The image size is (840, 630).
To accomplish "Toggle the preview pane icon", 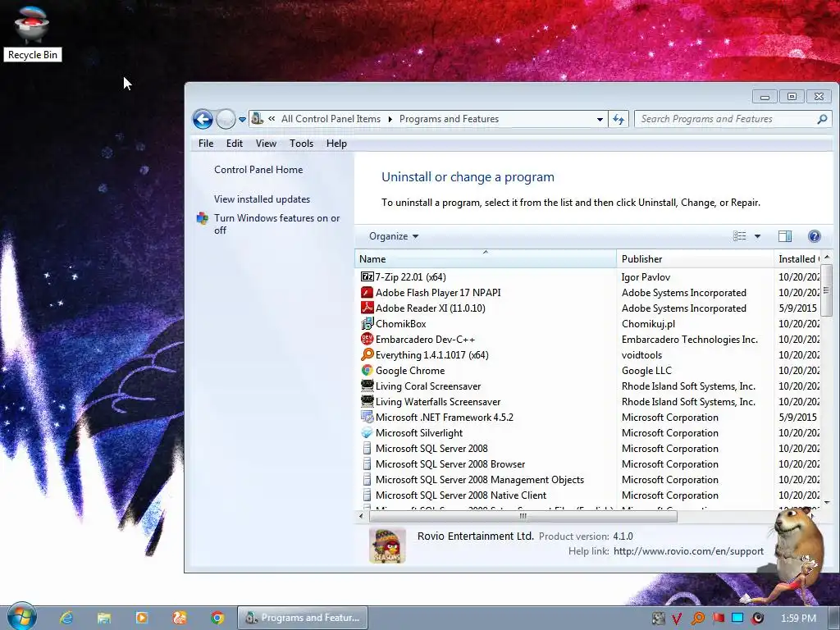I will pyautogui.click(x=785, y=236).
